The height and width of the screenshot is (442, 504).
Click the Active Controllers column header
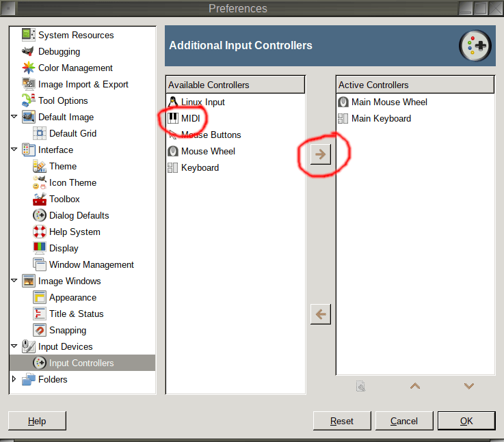click(x=415, y=85)
